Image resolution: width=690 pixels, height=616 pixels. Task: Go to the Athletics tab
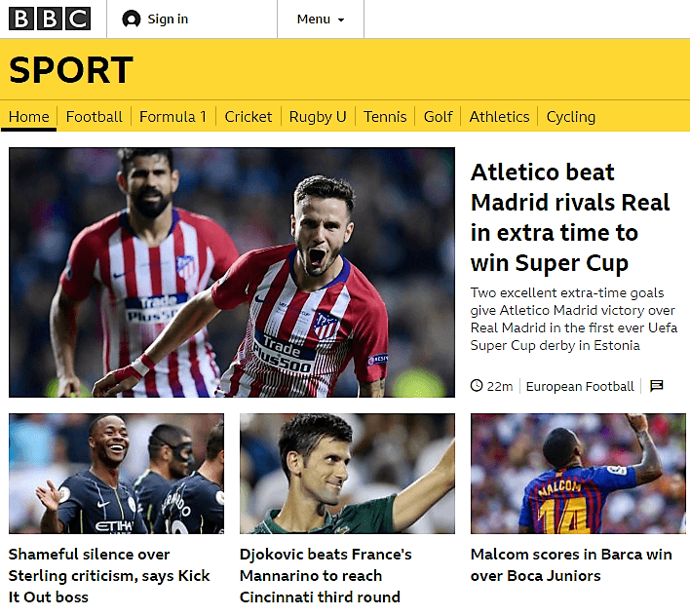click(499, 117)
